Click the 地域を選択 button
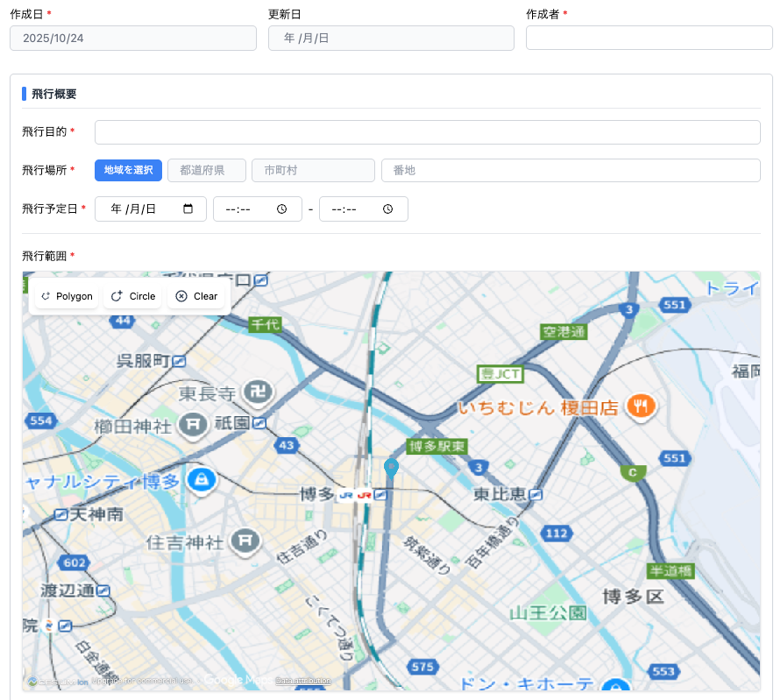 click(128, 170)
